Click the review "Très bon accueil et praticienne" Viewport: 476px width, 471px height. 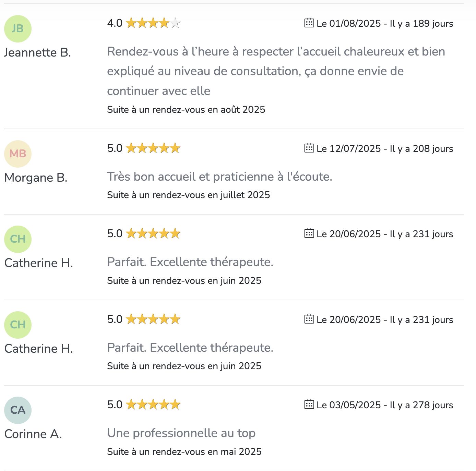219,177
